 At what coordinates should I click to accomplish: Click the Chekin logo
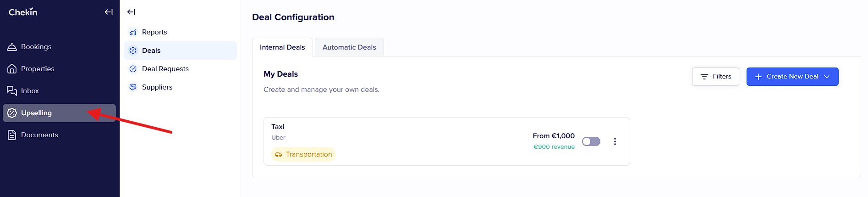[x=23, y=12]
